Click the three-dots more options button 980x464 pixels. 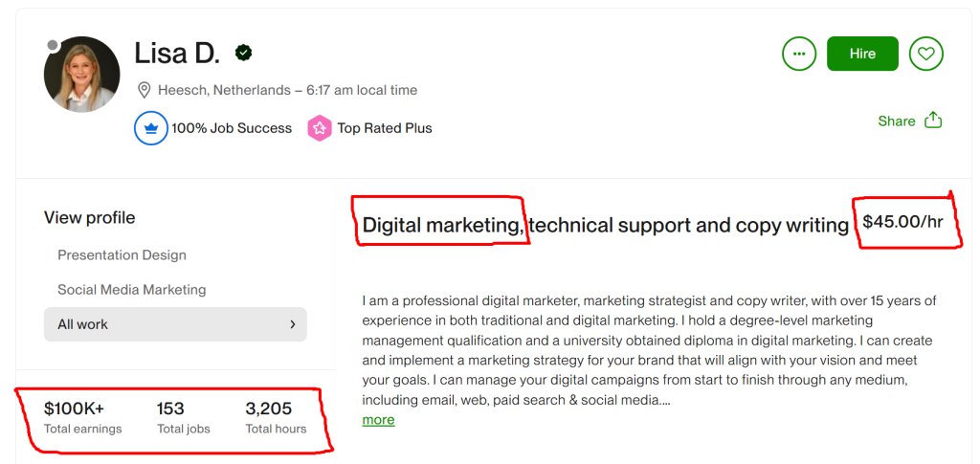(799, 54)
